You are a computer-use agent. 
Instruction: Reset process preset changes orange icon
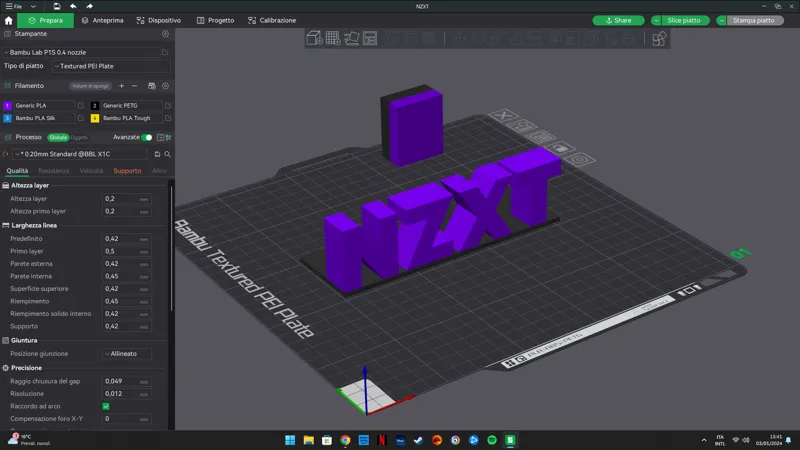(x=6, y=154)
